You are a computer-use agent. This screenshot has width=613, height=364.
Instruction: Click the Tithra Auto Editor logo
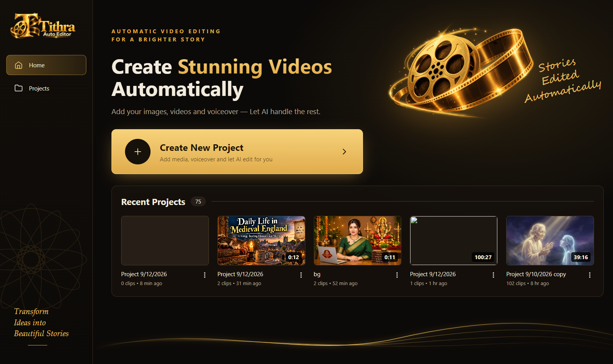click(43, 26)
